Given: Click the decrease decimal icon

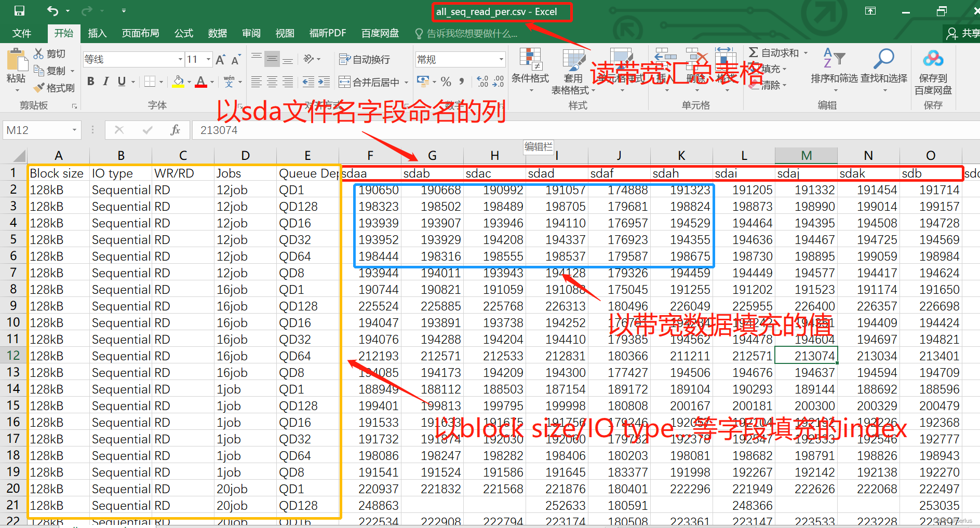Looking at the screenshot, I should point(499,82).
